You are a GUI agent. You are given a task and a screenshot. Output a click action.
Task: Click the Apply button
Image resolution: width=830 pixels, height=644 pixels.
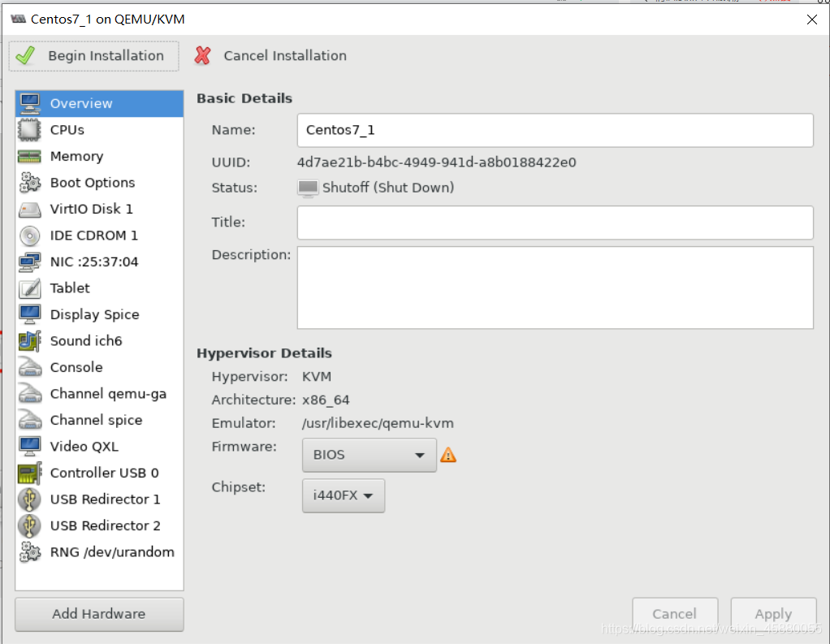pos(773,615)
